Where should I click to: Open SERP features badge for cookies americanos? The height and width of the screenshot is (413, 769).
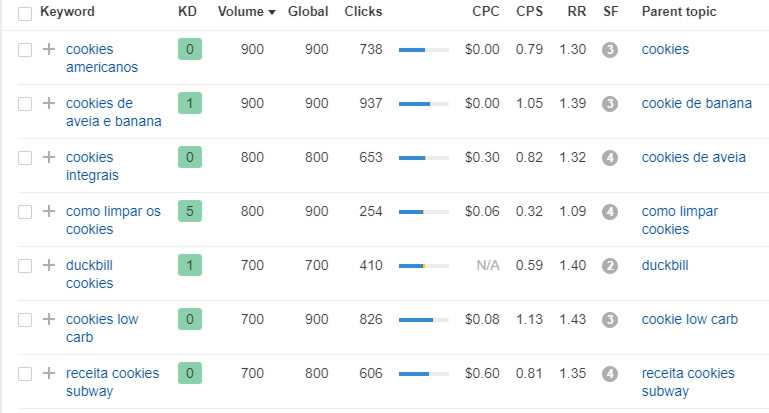(610, 50)
